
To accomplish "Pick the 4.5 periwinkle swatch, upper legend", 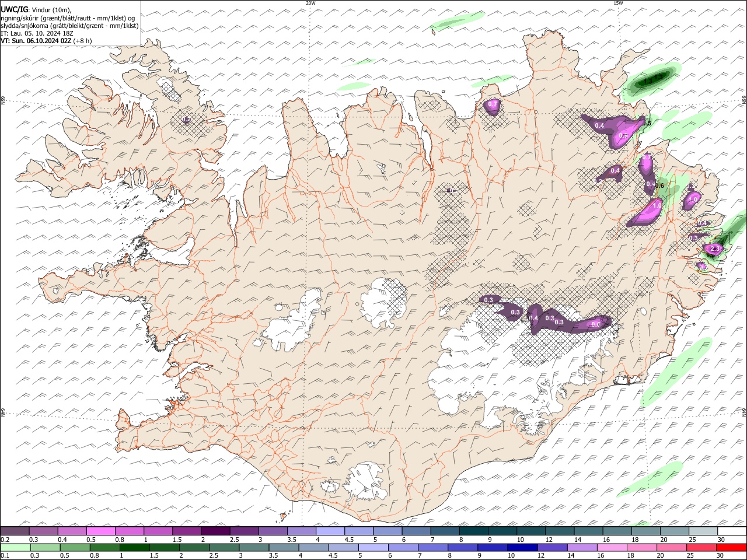I will coord(358,531).
